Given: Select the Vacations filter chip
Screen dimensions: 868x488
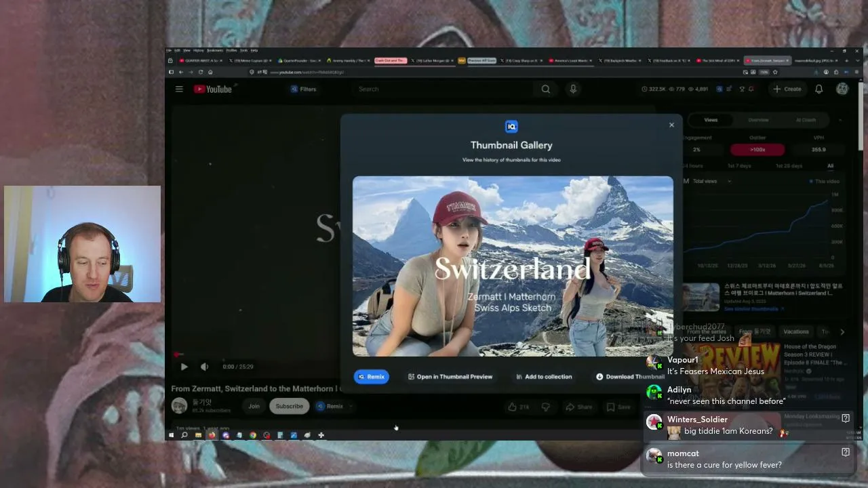Looking at the screenshot, I should coord(796,331).
